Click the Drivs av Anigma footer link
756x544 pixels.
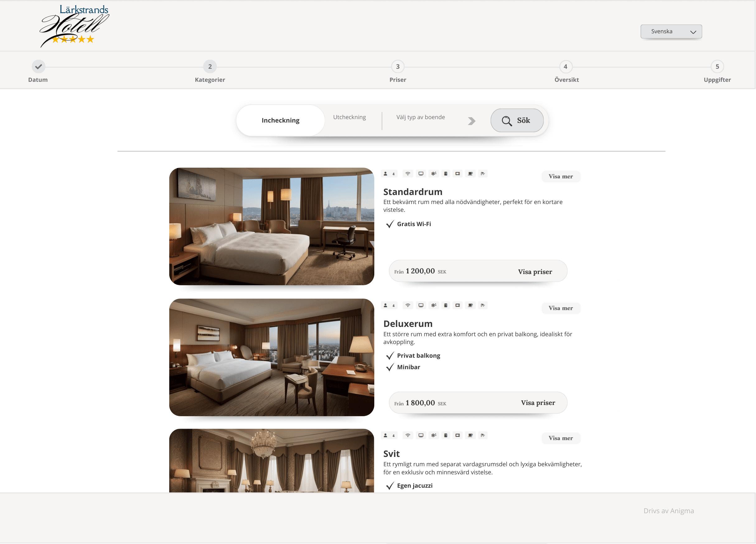tap(668, 511)
